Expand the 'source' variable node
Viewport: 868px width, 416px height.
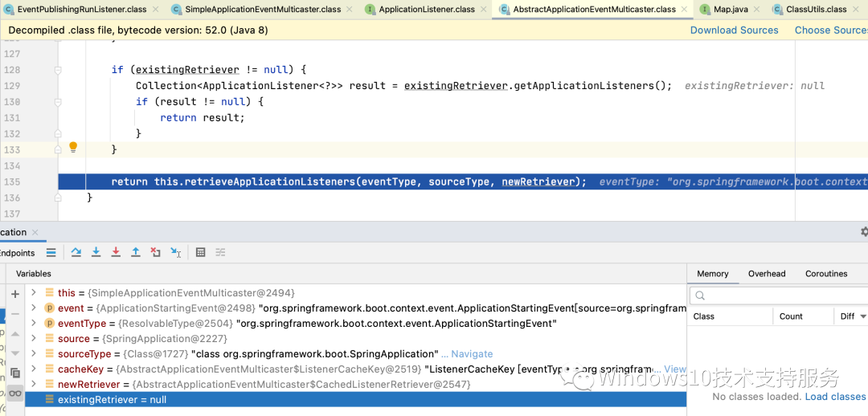[x=34, y=338]
